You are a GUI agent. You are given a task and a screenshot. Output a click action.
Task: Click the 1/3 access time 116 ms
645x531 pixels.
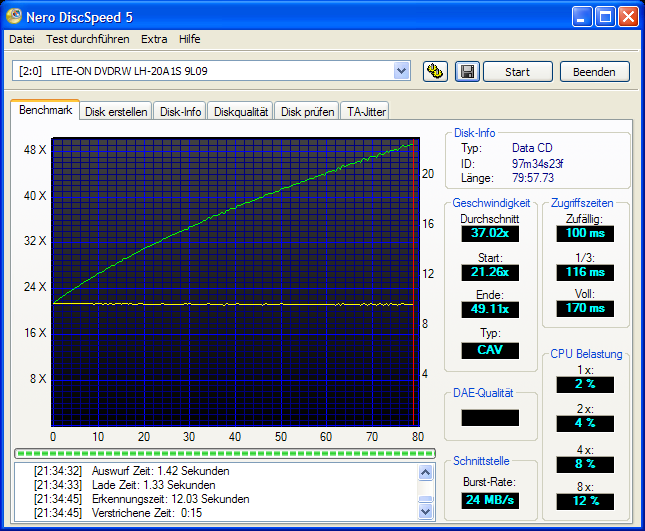(585, 272)
